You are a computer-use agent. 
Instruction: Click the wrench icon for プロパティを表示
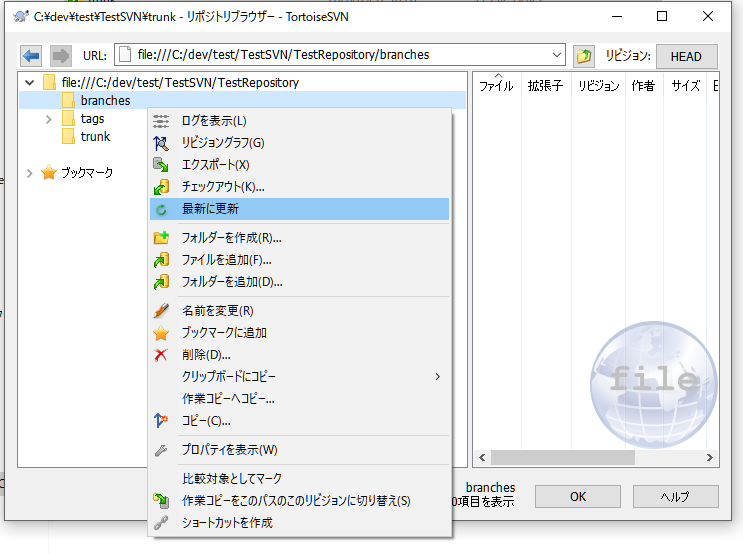coord(161,450)
